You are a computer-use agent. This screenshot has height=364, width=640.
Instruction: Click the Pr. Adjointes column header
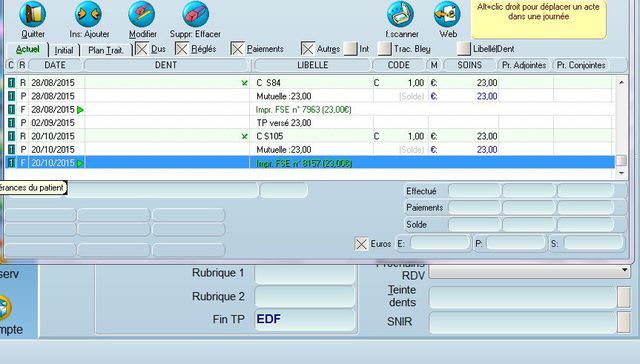tap(524, 65)
